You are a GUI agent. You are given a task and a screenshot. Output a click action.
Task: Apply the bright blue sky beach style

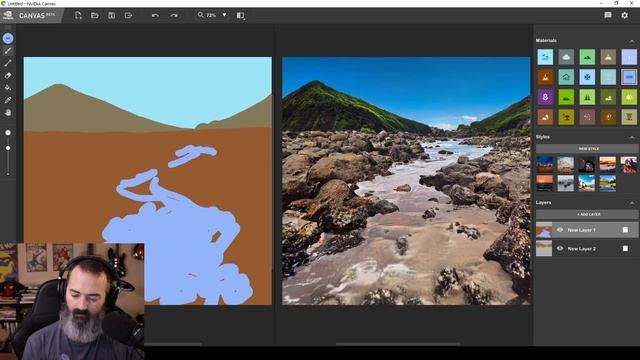pos(587,183)
